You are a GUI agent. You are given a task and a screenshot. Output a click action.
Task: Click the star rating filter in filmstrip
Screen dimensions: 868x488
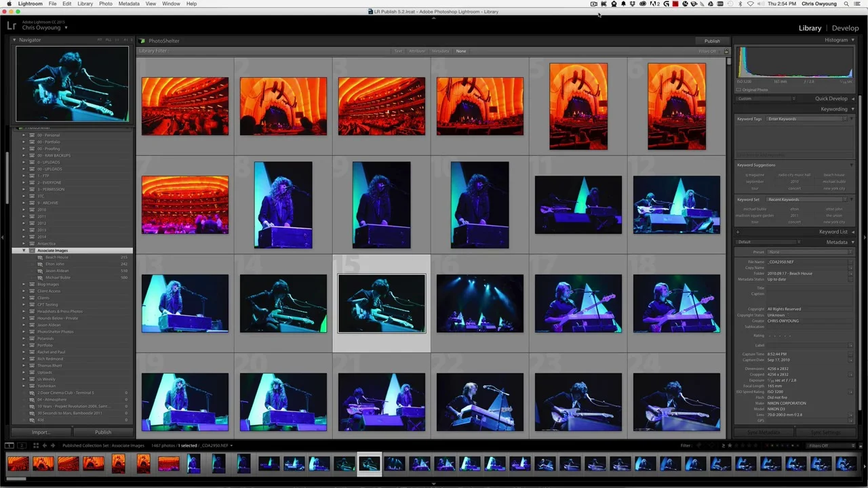pyautogui.click(x=729, y=445)
